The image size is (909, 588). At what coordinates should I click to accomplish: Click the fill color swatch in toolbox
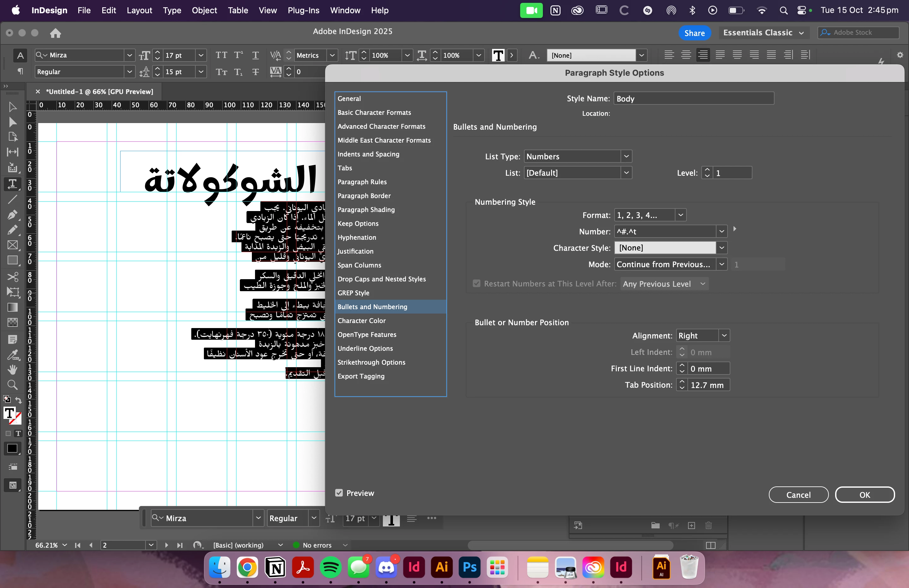point(9,413)
